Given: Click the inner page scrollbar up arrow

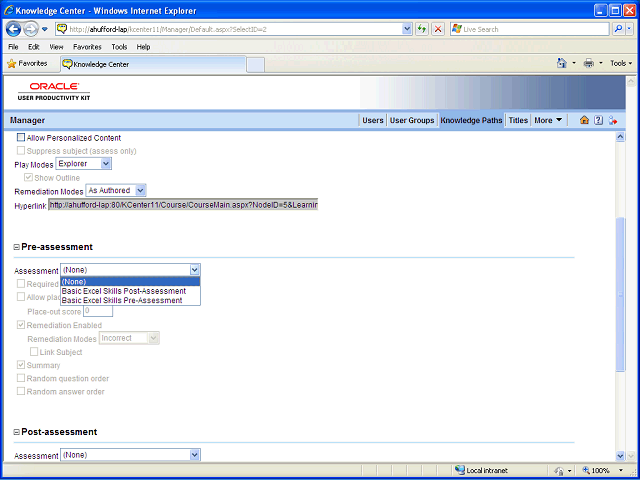Looking at the screenshot, I should 620,137.
